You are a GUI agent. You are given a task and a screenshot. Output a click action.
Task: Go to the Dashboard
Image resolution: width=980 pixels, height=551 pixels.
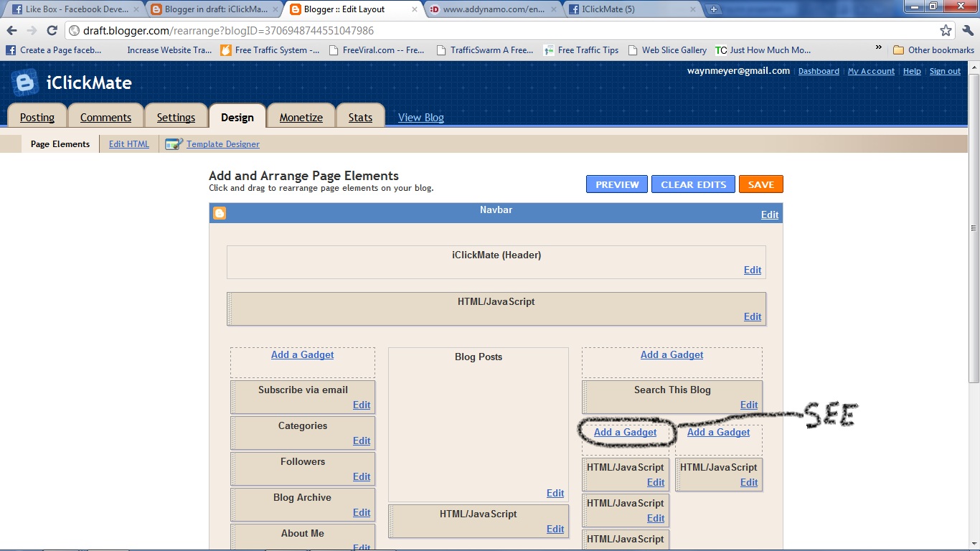(819, 71)
